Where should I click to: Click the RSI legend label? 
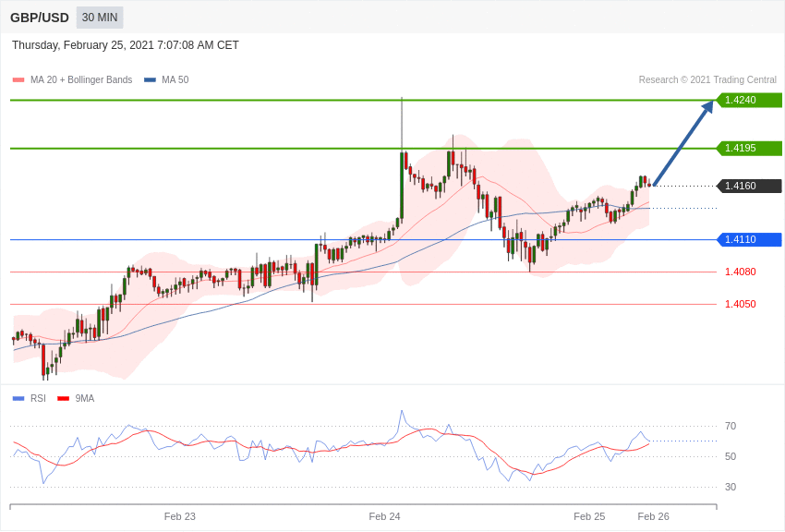pos(38,398)
